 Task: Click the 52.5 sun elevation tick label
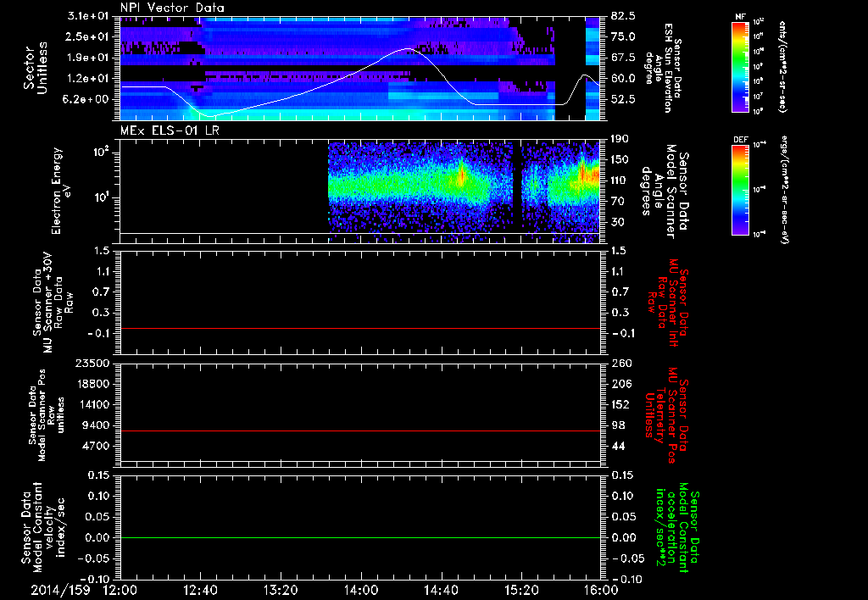pos(623,99)
